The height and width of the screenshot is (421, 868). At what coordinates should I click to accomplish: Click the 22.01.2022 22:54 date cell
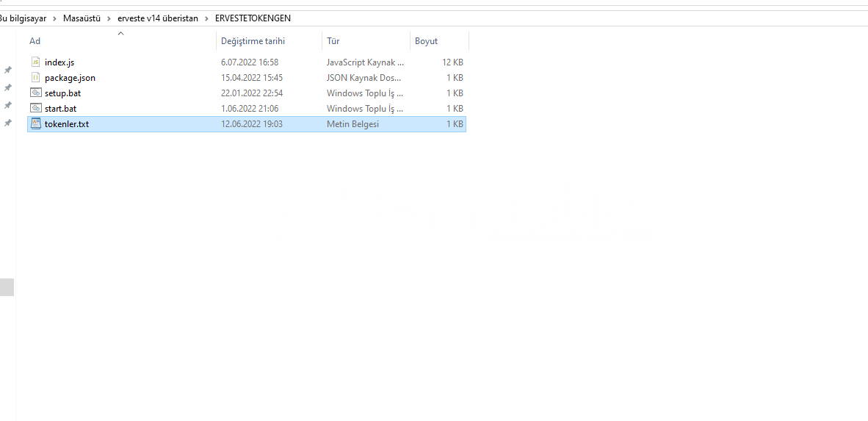tap(252, 93)
